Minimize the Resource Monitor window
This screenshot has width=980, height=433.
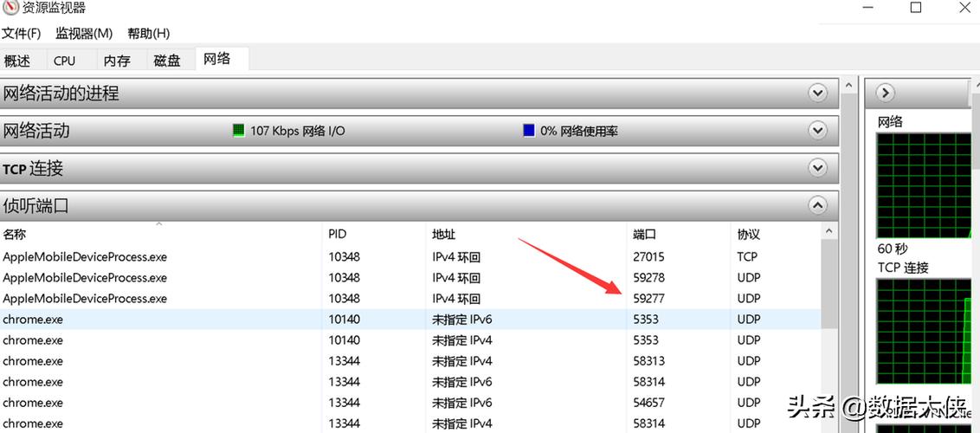point(867,7)
